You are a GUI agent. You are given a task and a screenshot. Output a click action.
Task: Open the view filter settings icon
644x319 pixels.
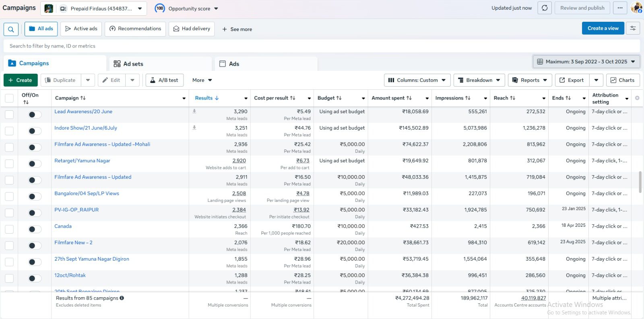coord(633,28)
